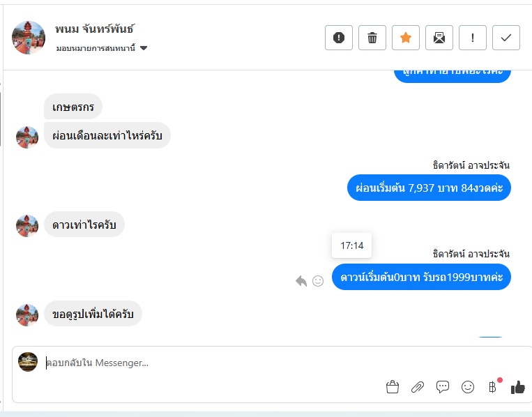Open พนม จันทร์พันธ์ profile picture in header
The image size is (532, 417).
(x=29, y=38)
